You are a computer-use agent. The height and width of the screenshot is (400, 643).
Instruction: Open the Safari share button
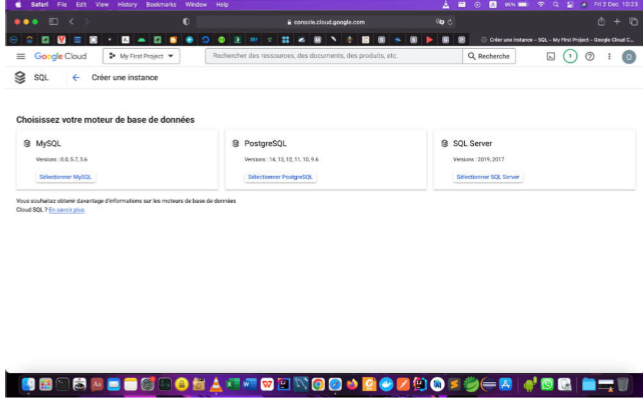601,21
